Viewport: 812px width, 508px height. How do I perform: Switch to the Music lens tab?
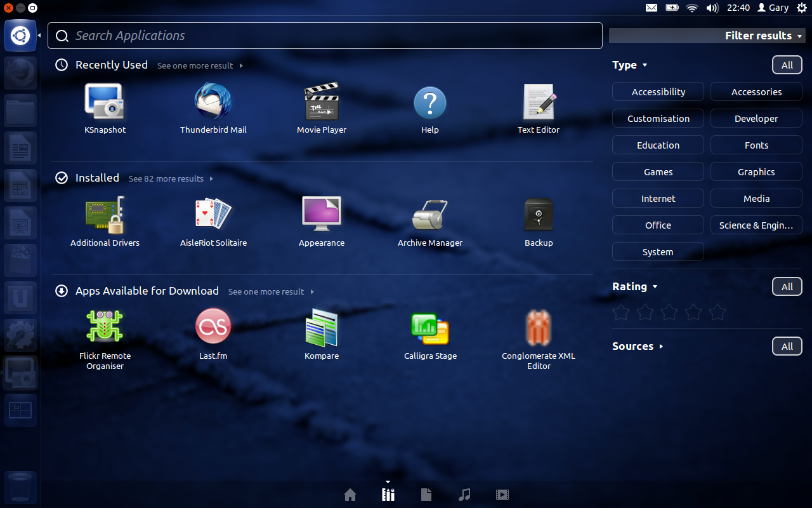pos(464,495)
